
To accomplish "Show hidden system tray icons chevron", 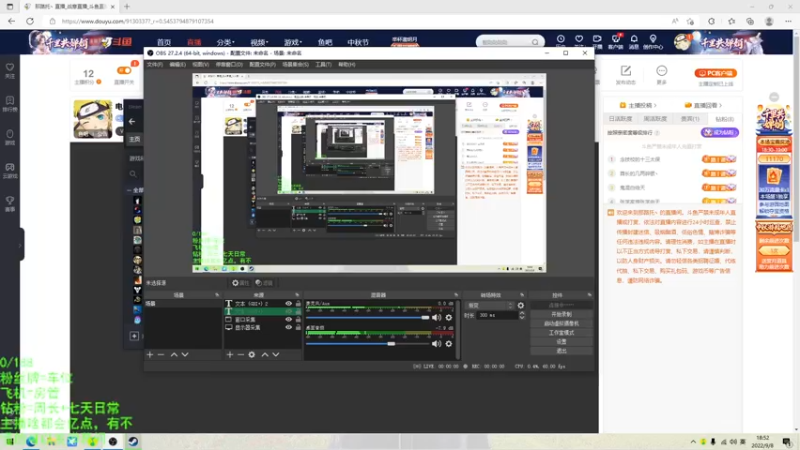I will (693, 442).
